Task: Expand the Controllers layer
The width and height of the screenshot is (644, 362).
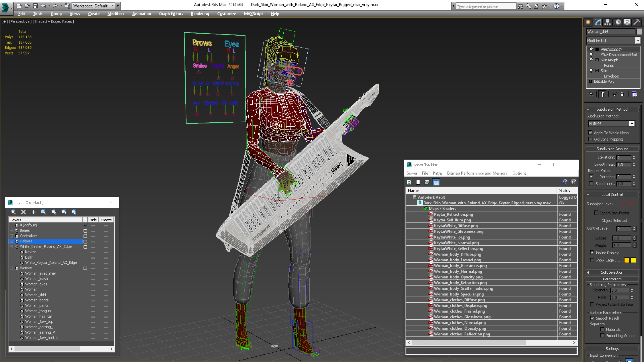Action: coord(11,236)
